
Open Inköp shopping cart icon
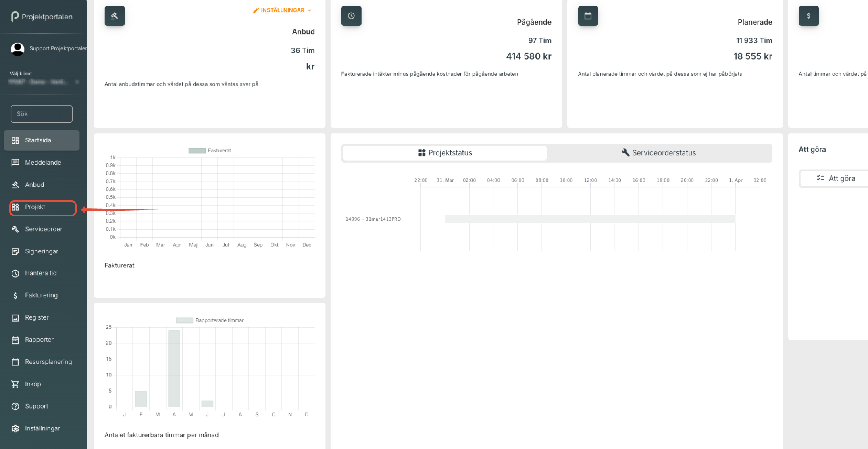point(15,384)
